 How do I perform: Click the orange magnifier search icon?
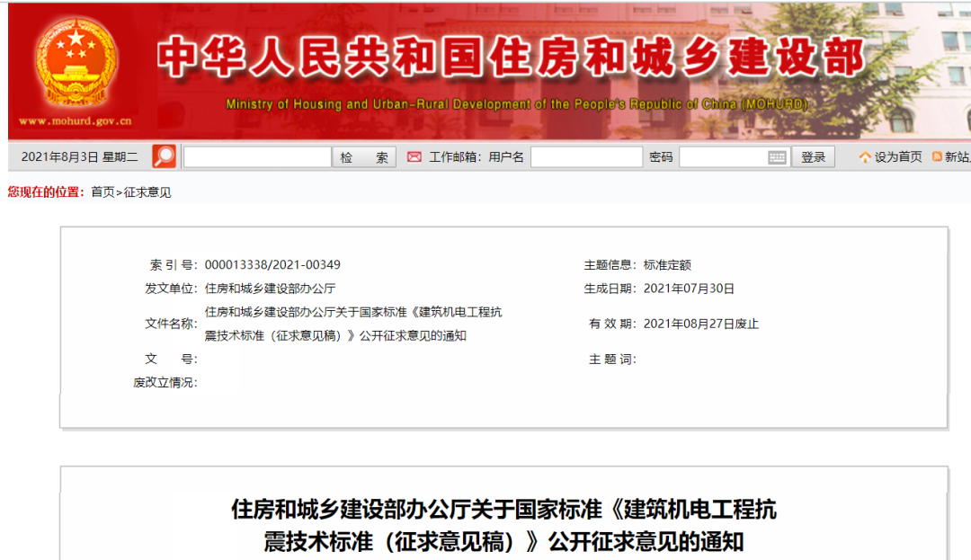click(164, 156)
